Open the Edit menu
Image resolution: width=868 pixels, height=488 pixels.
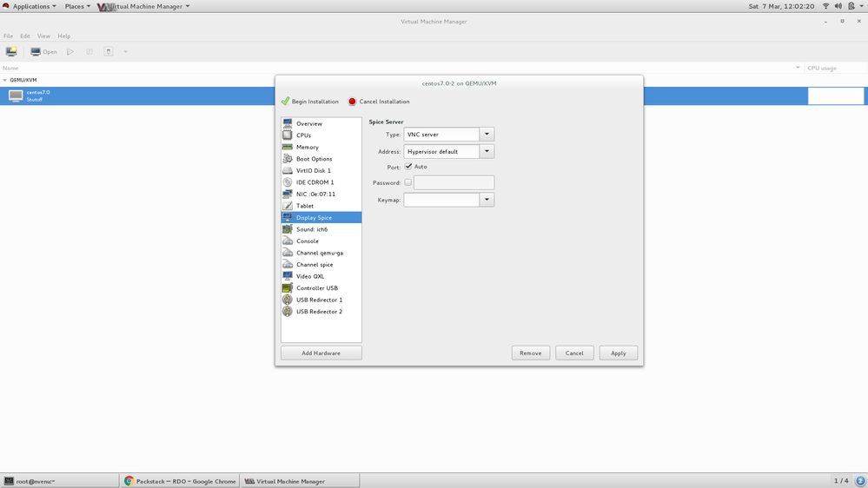[25, 36]
